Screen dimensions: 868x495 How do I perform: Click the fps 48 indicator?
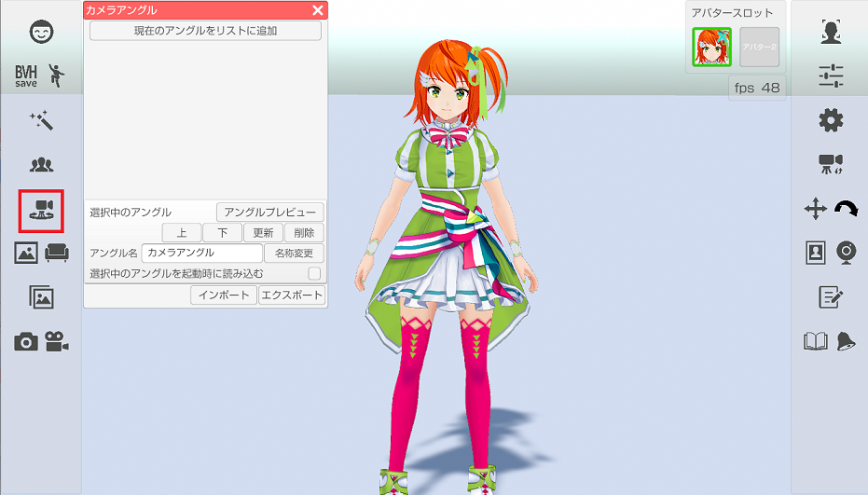point(757,88)
